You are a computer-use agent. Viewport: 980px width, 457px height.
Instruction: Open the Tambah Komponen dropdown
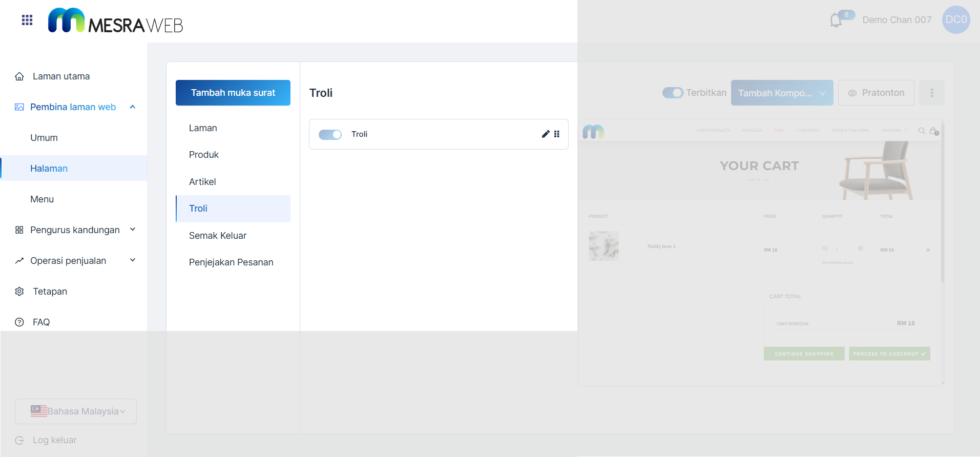click(782, 93)
